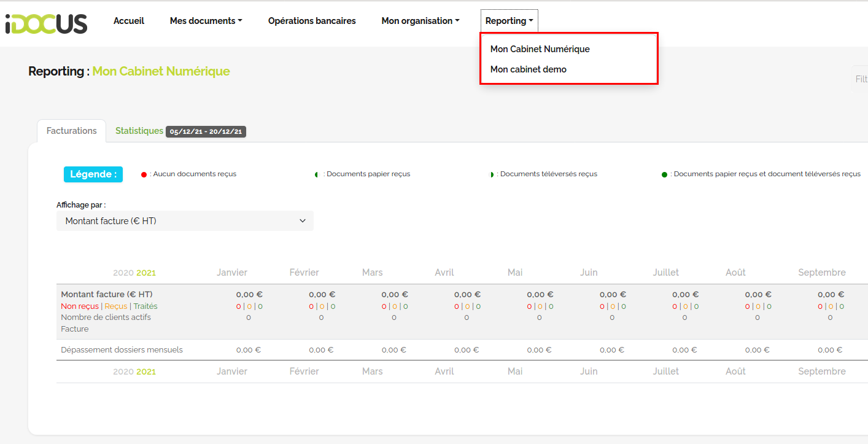The width and height of the screenshot is (868, 444).
Task: Click the date range badge 05/12/21 - 20/12/21
Action: [x=206, y=131]
